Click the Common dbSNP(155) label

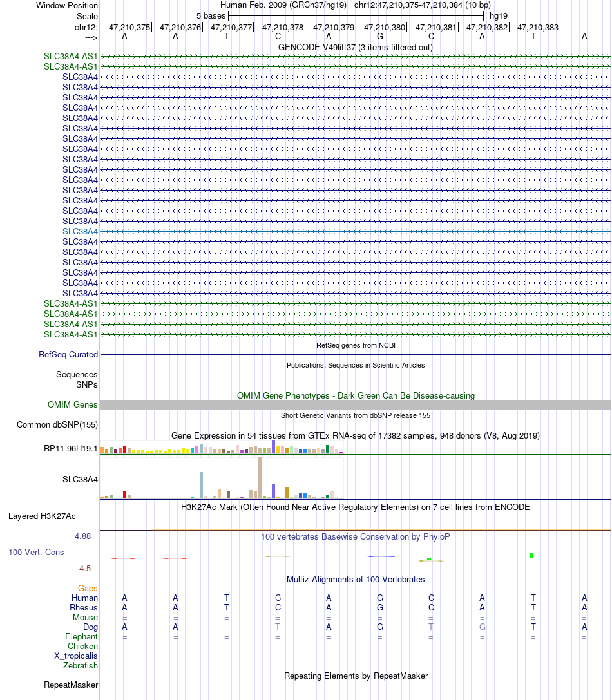tap(57, 424)
